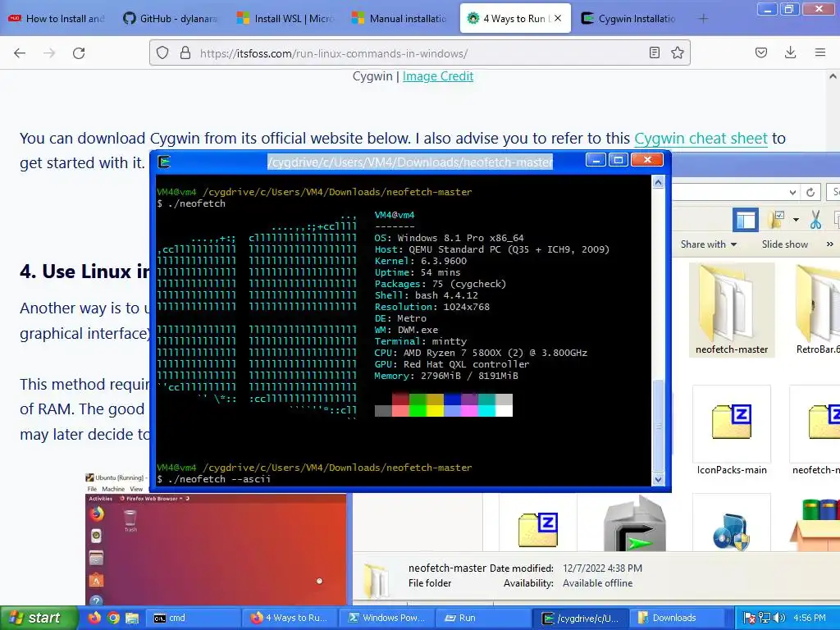This screenshot has height=630, width=840.
Task: Launch Firefox from quick launch bar
Action: pyautogui.click(x=95, y=619)
